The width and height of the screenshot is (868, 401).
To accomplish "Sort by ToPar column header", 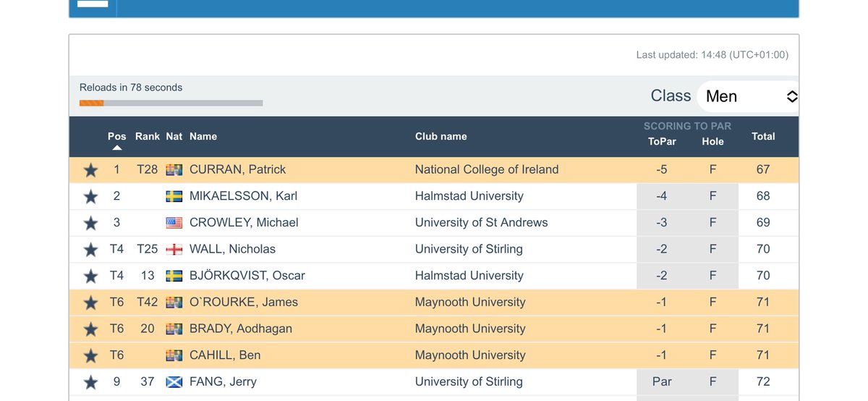I will point(662,142).
